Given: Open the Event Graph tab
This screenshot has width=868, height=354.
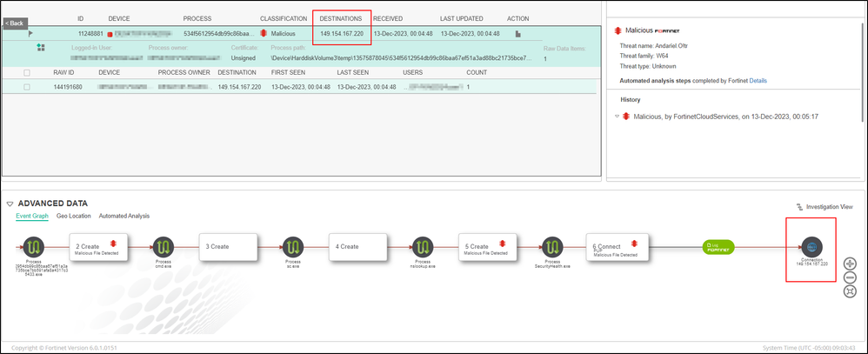Looking at the screenshot, I should click(32, 216).
